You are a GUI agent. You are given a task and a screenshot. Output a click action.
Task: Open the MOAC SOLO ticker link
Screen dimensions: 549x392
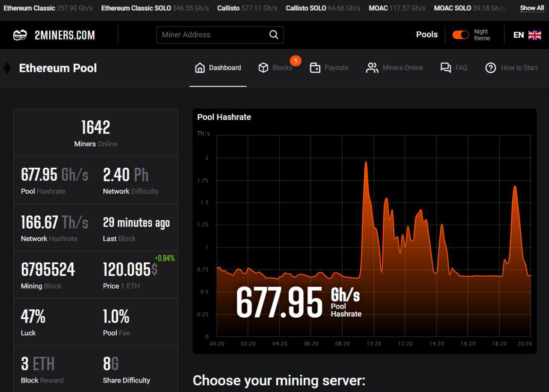click(469, 8)
